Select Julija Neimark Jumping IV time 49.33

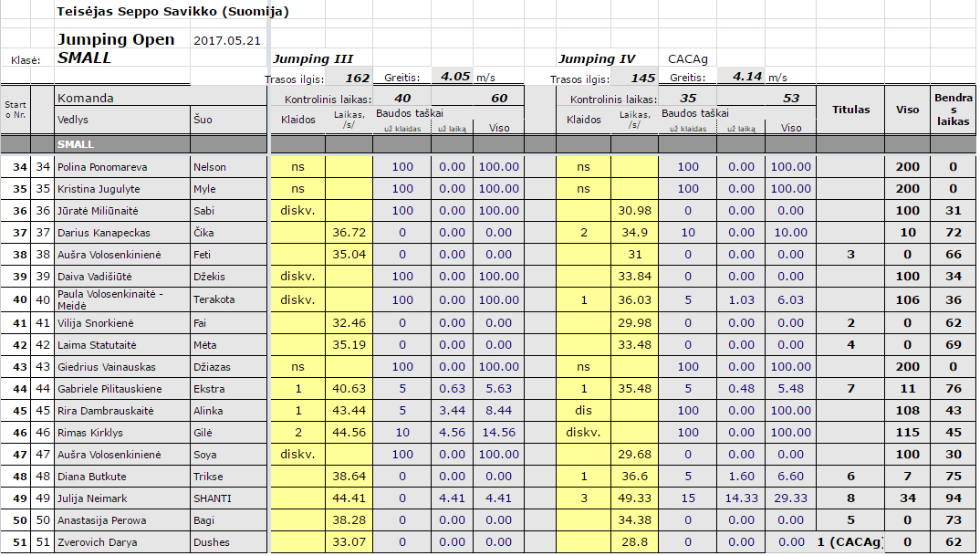(635, 498)
